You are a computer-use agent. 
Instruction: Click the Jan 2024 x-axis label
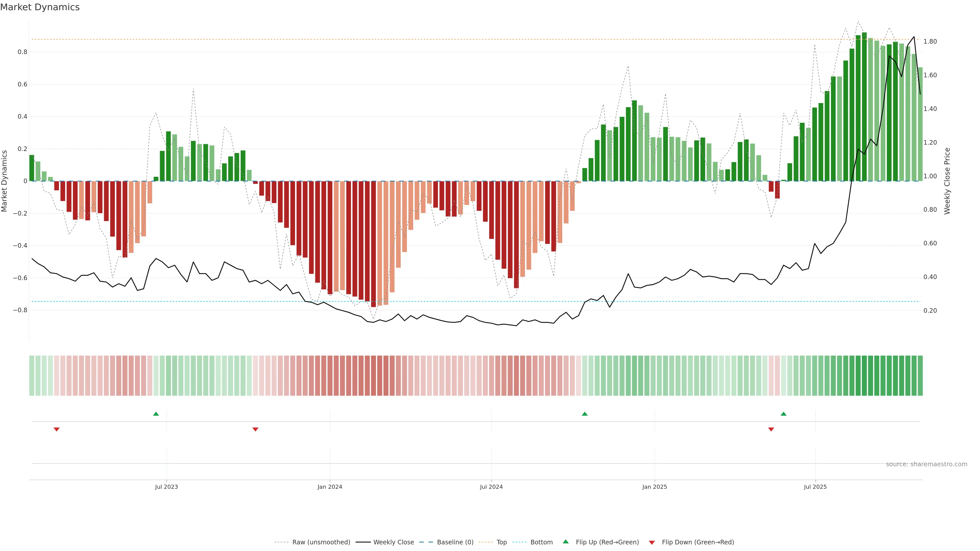pos(330,487)
